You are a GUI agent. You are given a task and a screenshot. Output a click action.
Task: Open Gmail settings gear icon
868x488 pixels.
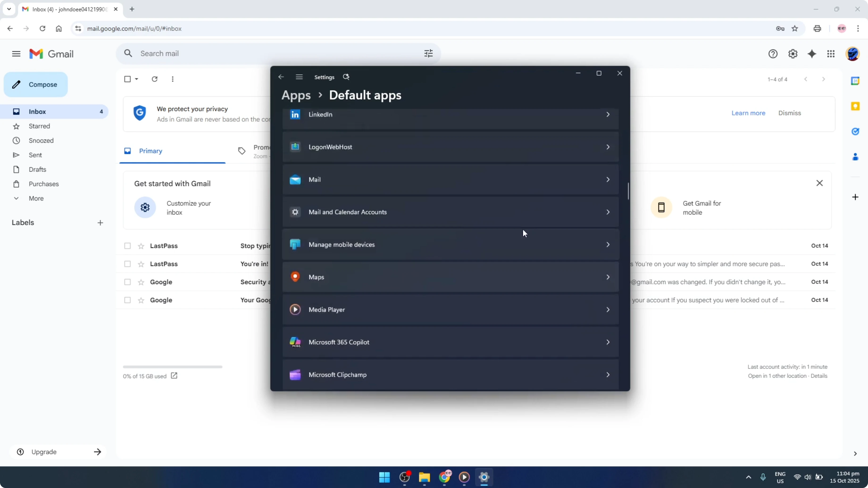click(x=793, y=54)
